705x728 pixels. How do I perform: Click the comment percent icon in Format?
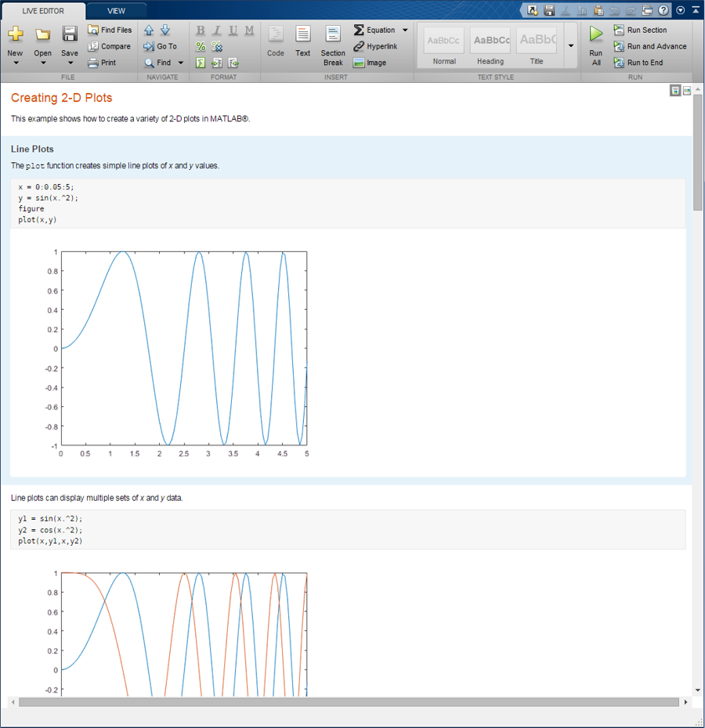(201, 47)
